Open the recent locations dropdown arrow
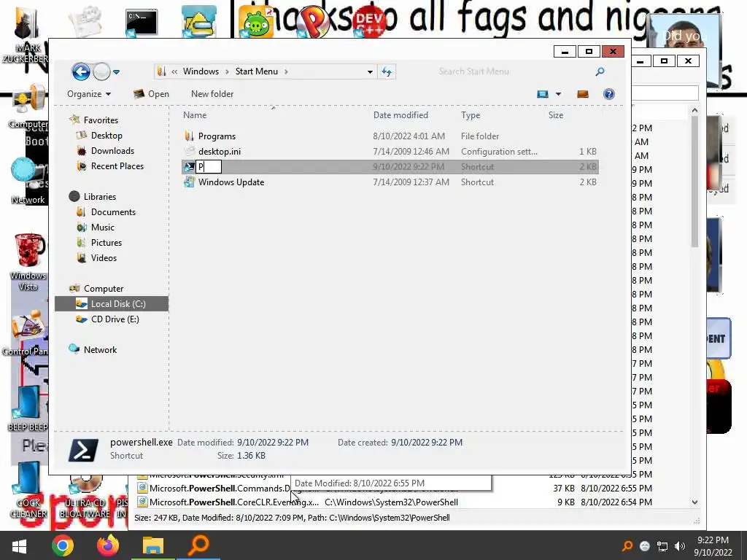 [x=117, y=72]
